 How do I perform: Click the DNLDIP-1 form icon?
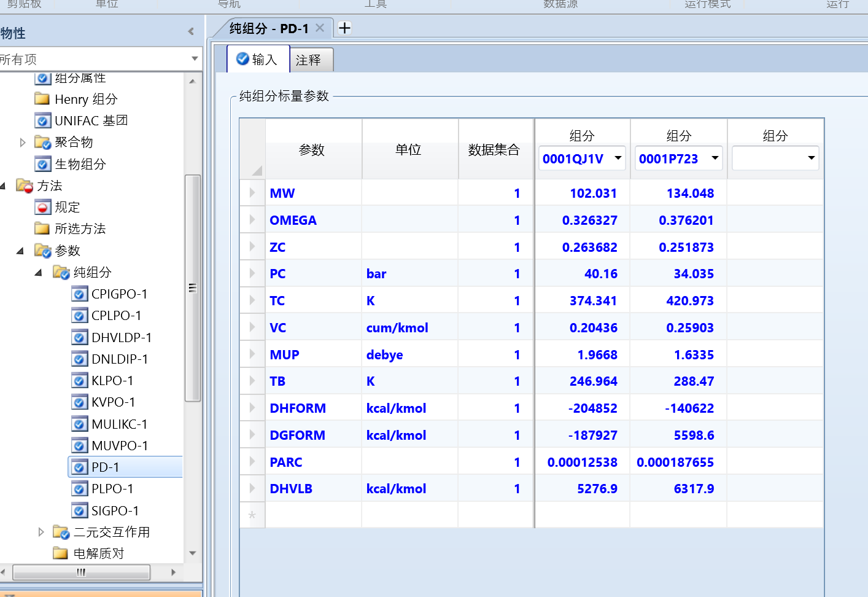[x=79, y=359]
